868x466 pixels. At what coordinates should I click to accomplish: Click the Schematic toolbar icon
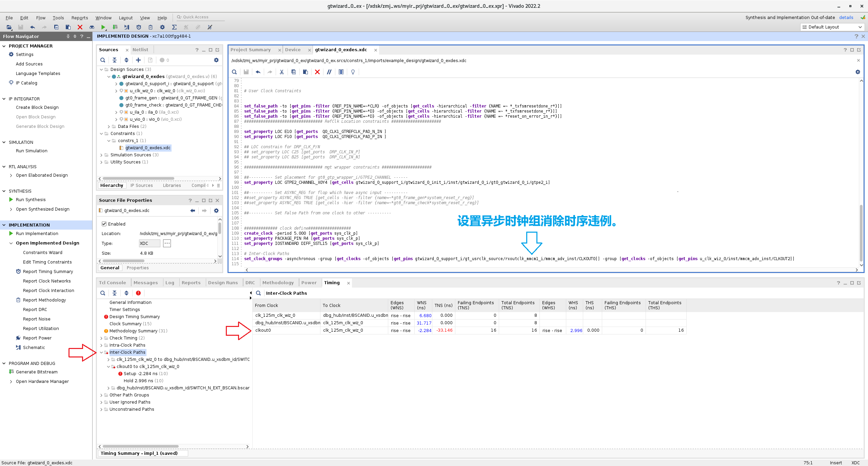(127, 27)
